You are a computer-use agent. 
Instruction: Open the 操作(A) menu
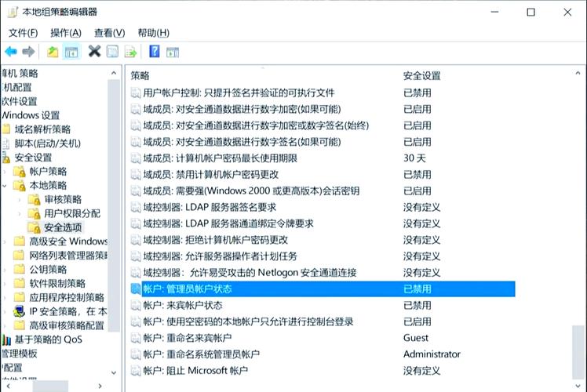coord(66,33)
